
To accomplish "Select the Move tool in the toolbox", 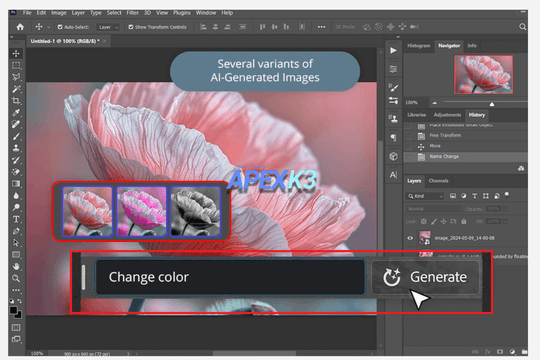I will pyautogui.click(x=16, y=53).
